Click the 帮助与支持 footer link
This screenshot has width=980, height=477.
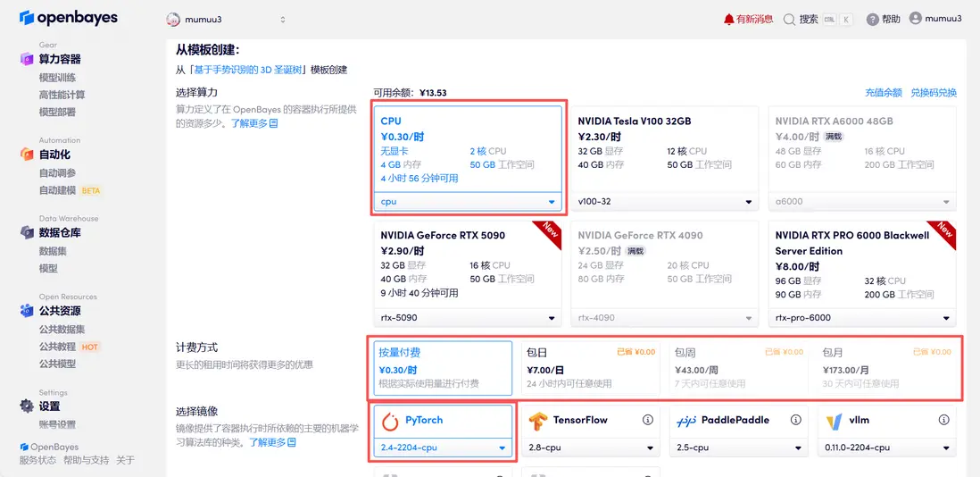click(x=85, y=461)
